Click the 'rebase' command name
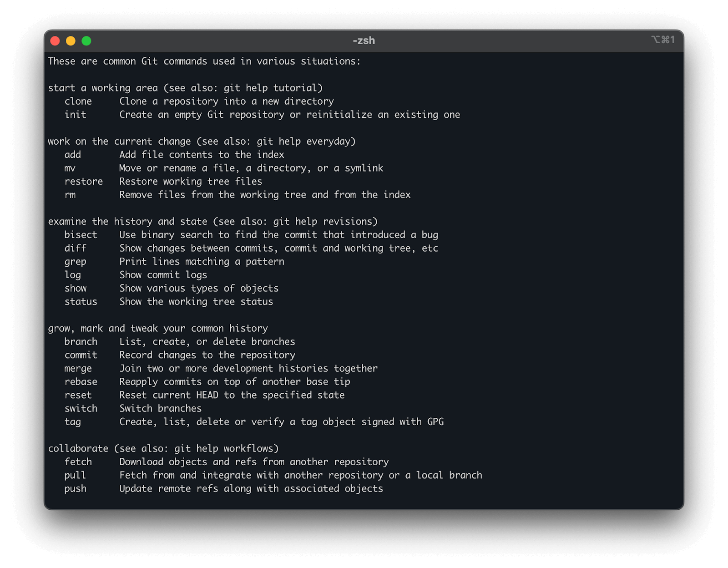Image resolution: width=728 pixels, height=568 pixels. point(81,382)
